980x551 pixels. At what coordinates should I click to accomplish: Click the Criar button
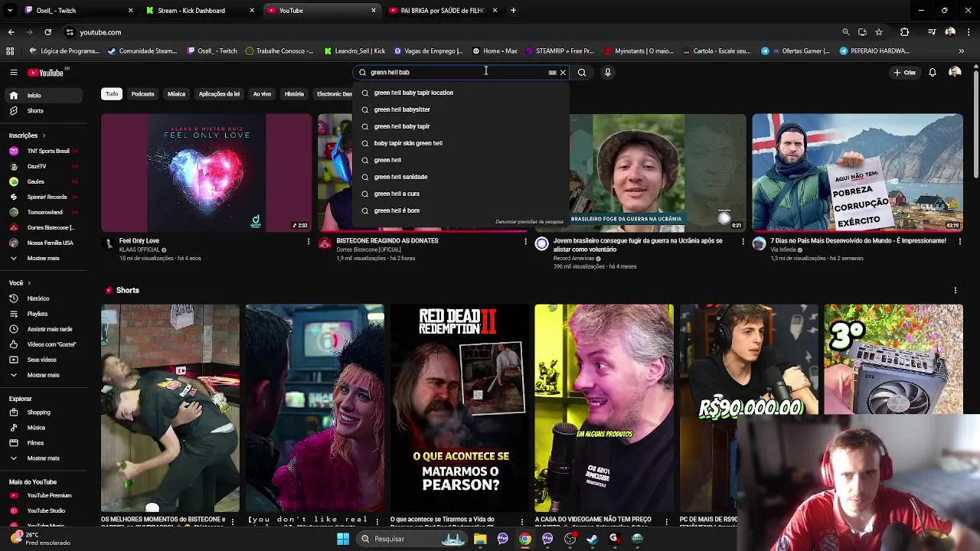click(904, 73)
